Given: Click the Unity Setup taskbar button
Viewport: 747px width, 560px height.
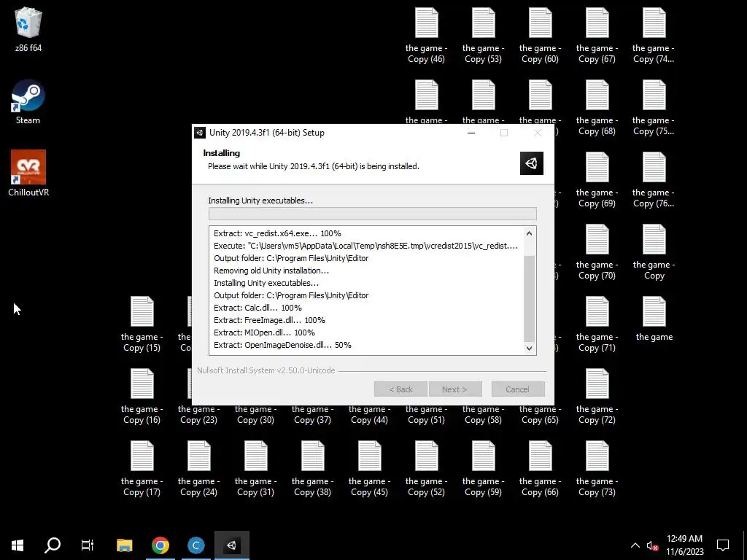Looking at the screenshot, I should (231, 545).
